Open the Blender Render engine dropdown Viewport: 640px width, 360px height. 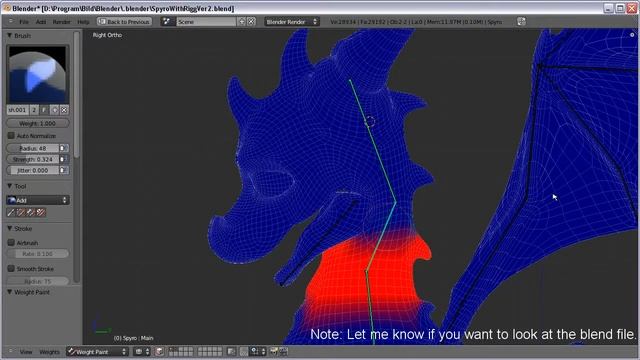pos(291,22)
